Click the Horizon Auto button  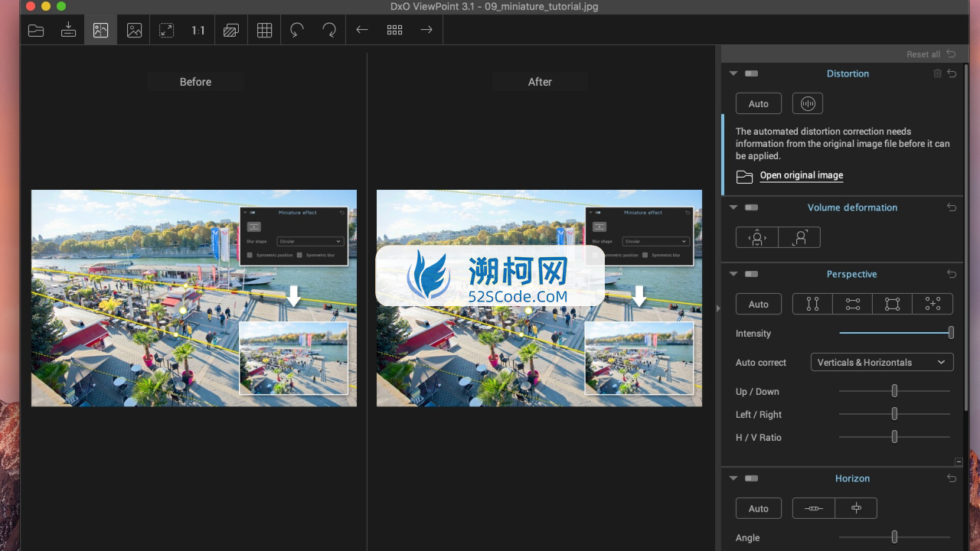759,508
